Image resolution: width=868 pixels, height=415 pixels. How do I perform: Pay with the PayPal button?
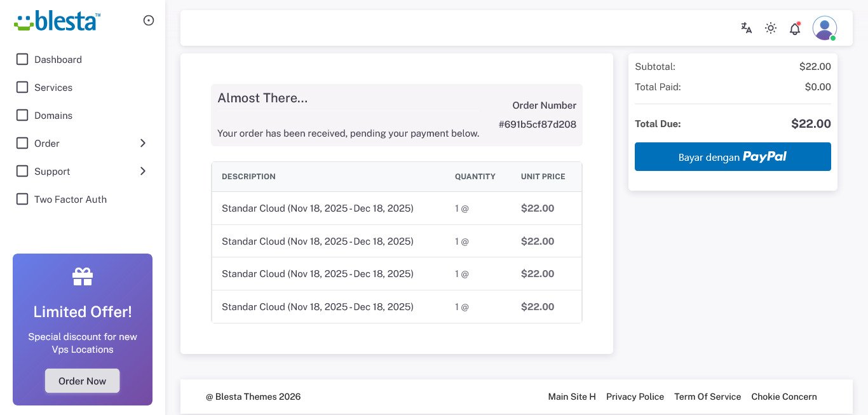pyautogui.click(x=733, y=156)
